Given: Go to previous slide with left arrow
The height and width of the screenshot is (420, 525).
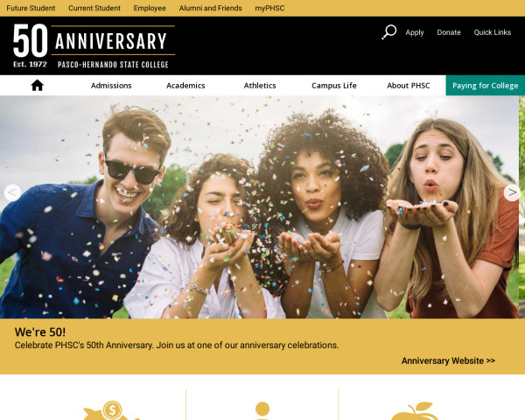Looking at the screenshot, I should (12, 192).
